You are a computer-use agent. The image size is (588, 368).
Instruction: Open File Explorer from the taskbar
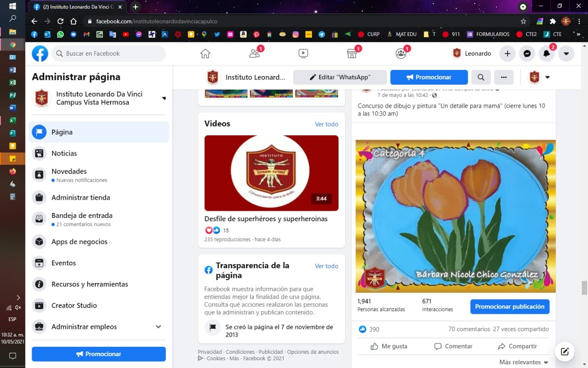(x=12, y=32)
